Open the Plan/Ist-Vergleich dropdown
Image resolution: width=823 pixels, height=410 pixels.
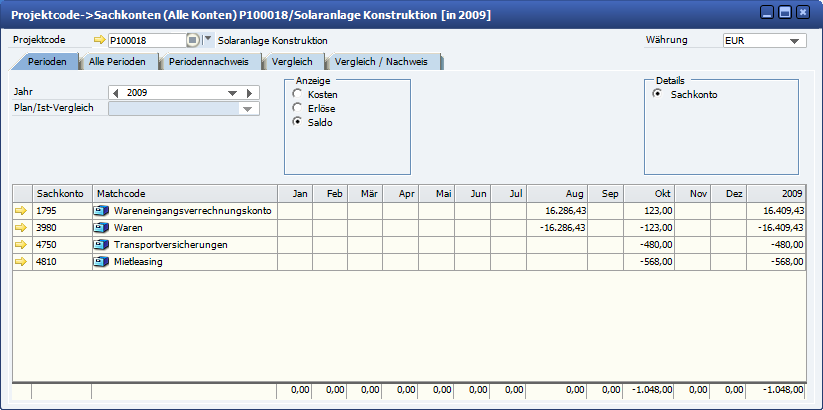(x=247, y=109)
